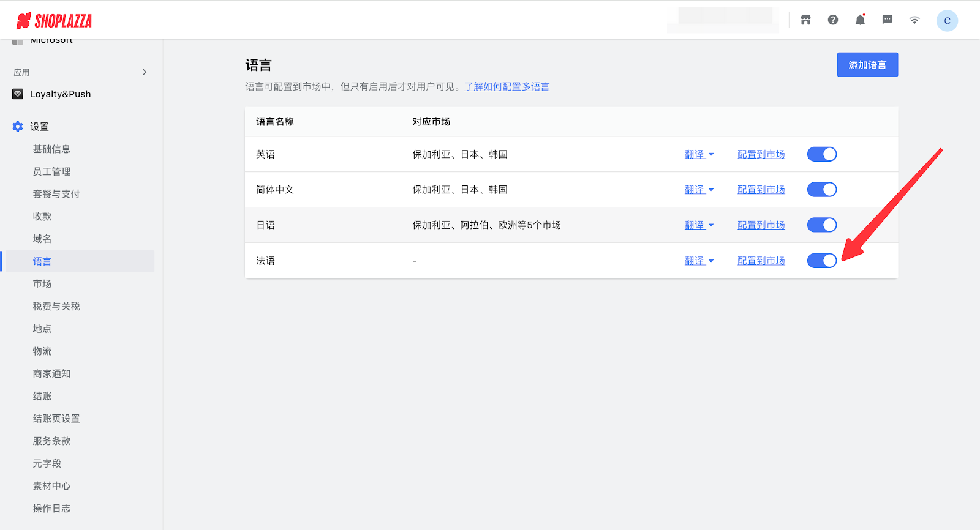
Task: Open the chat messages icon
Action: 887,20
